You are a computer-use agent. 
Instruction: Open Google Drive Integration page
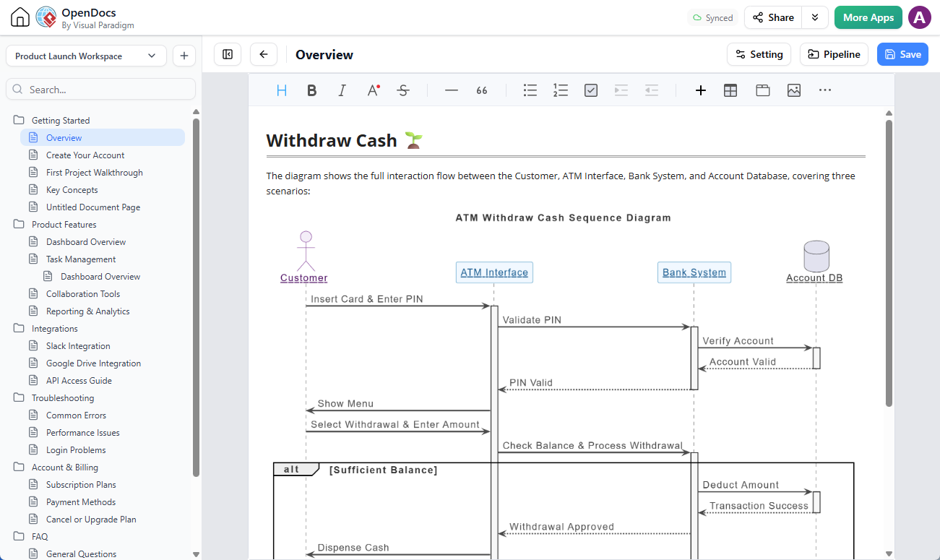coord(93,363)
